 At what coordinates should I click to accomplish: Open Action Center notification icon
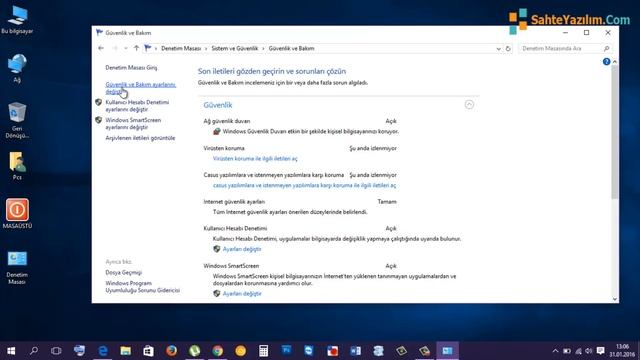(600, 351)
